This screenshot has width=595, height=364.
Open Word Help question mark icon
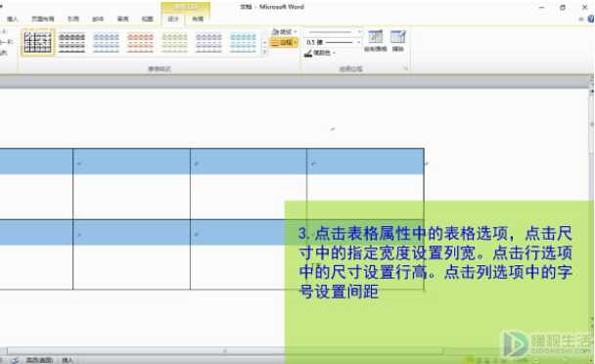click(591, 19)
